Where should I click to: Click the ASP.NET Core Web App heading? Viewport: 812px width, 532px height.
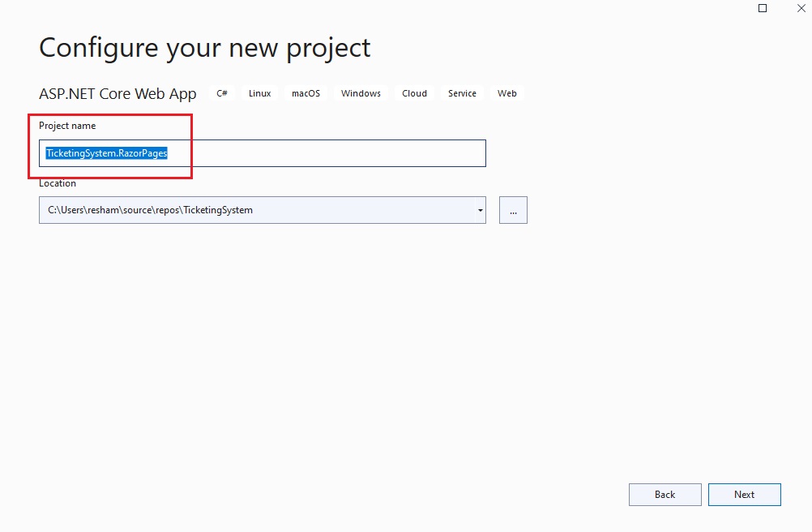click(118, 94)
